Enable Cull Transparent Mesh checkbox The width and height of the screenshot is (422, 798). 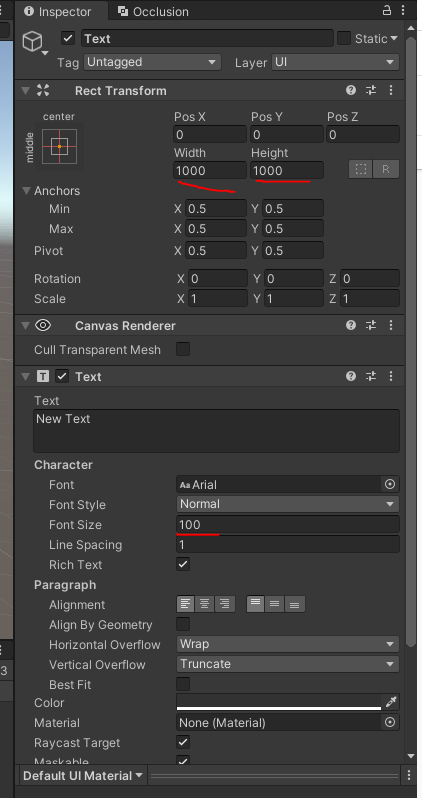(x=183, y=349)
